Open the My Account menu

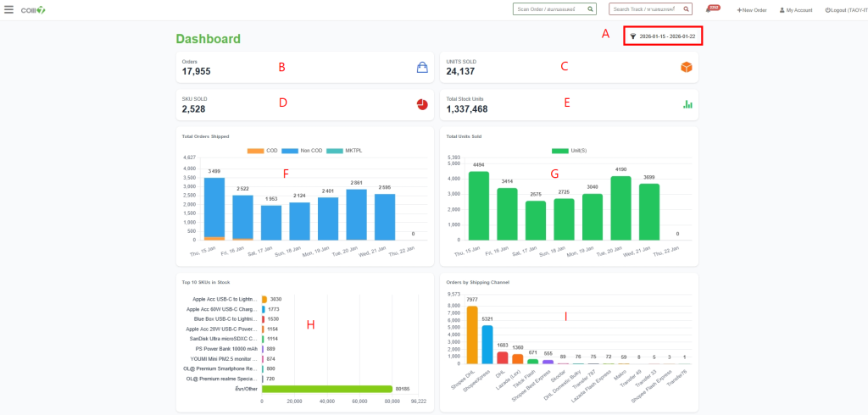pyautogui.click(x=796, y=10)
